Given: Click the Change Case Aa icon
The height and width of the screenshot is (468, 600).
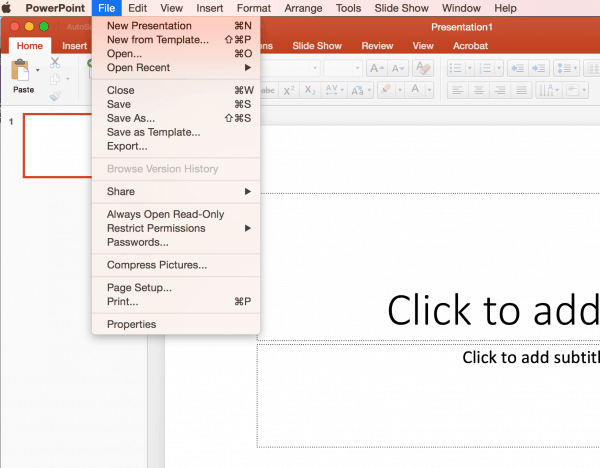Looking at the screenshot, I should (357, 91).
